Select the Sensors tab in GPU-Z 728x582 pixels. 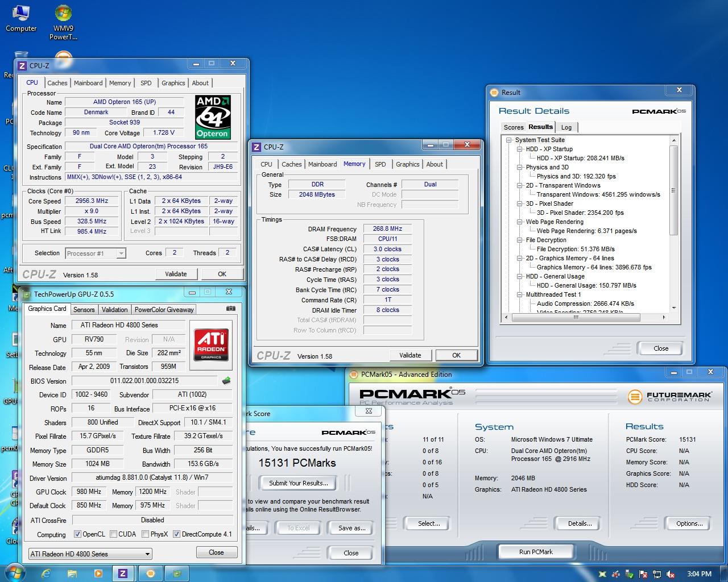click(84, 310)
